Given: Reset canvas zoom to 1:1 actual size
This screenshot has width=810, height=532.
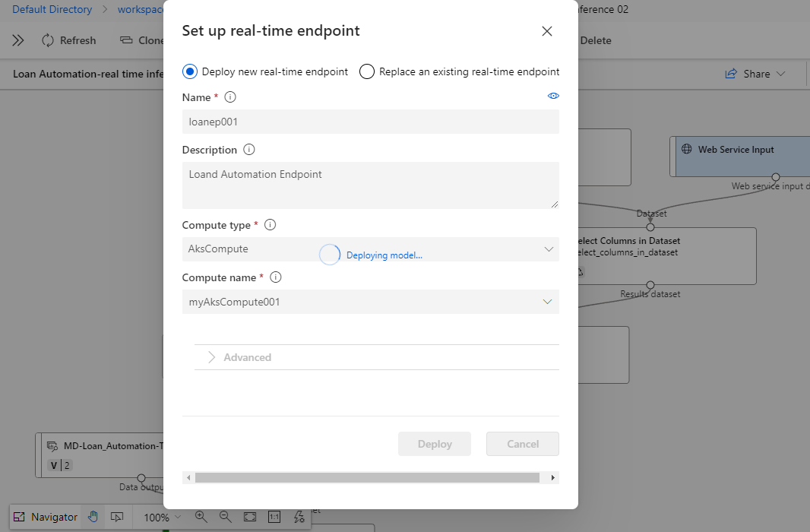Looking at the screenshot, I should pyautogui.click(x=274, y=517).
